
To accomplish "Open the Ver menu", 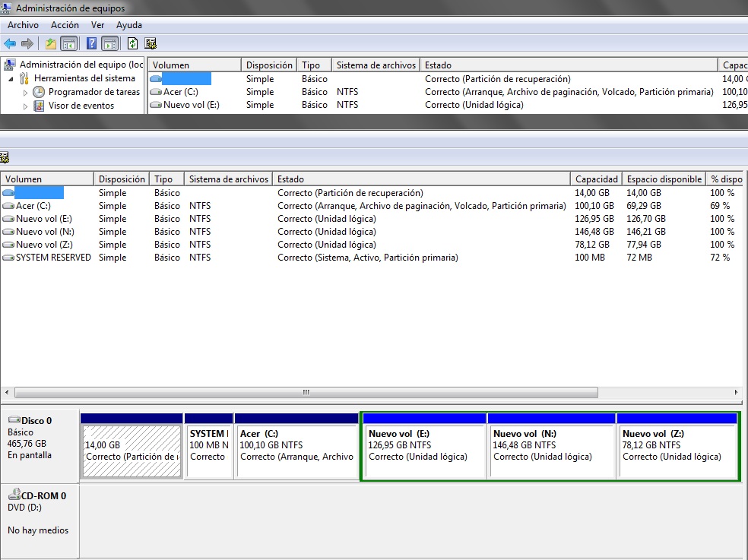I will click(x=97, y=25).
